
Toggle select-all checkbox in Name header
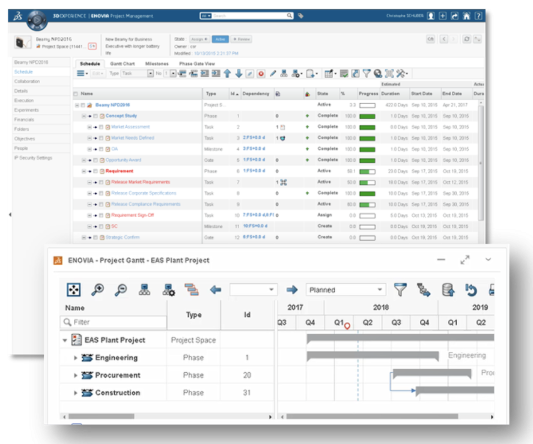click(x=75, y=94)
